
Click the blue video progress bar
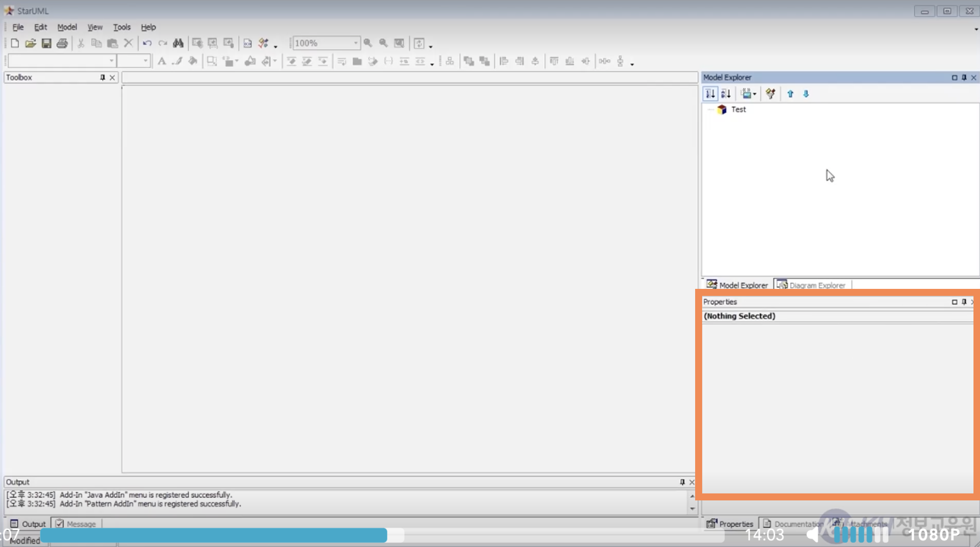click(214, 535)
